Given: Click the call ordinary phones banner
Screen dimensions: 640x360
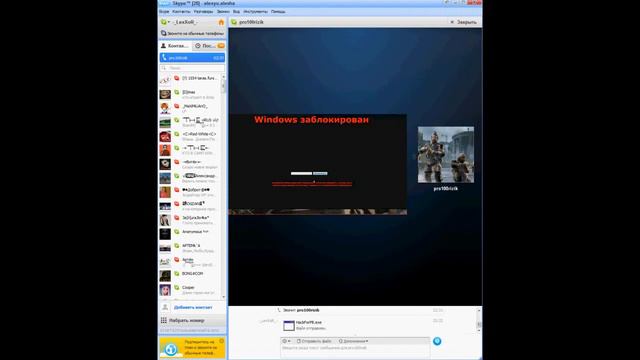Looking at the screenshot, I should [192, 33].
